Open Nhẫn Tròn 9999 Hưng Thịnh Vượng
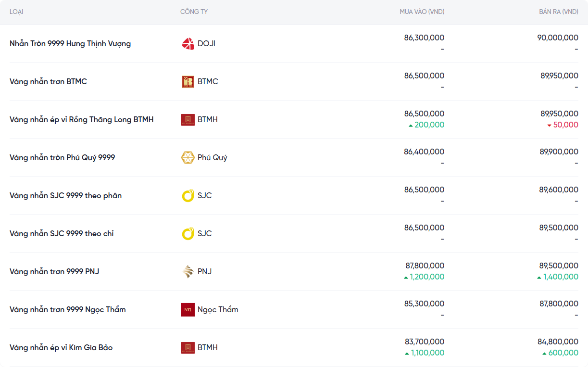 tap(70, 44)
